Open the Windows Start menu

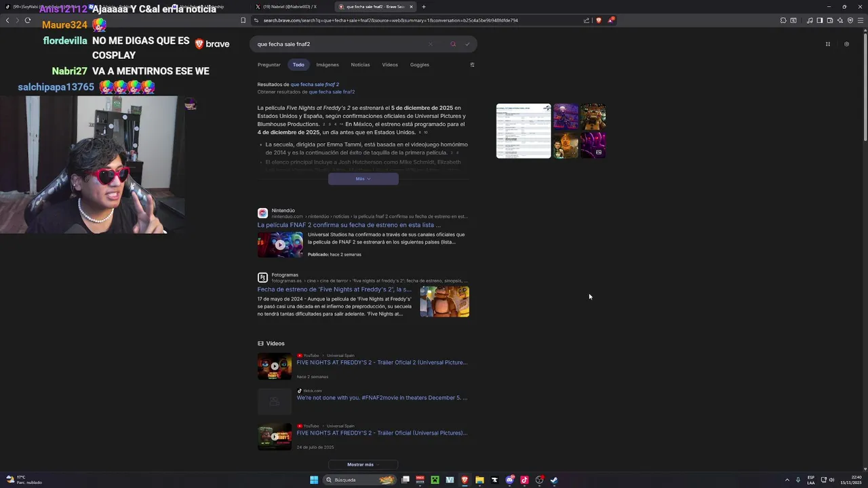[314, 480]
